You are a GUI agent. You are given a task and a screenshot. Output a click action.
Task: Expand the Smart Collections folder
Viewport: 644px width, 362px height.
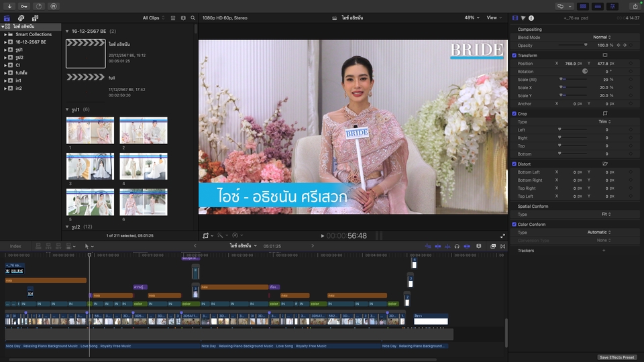(x=5, y=34)
